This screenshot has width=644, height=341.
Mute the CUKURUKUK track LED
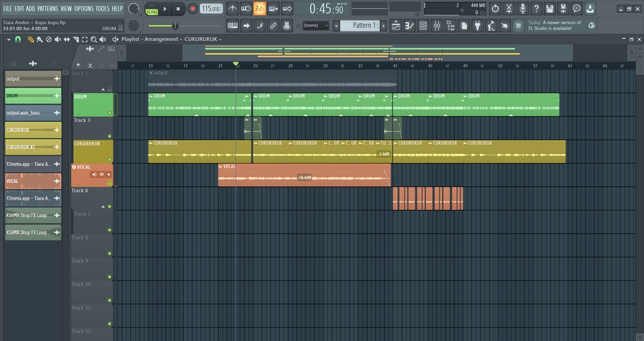click(109, 159)
